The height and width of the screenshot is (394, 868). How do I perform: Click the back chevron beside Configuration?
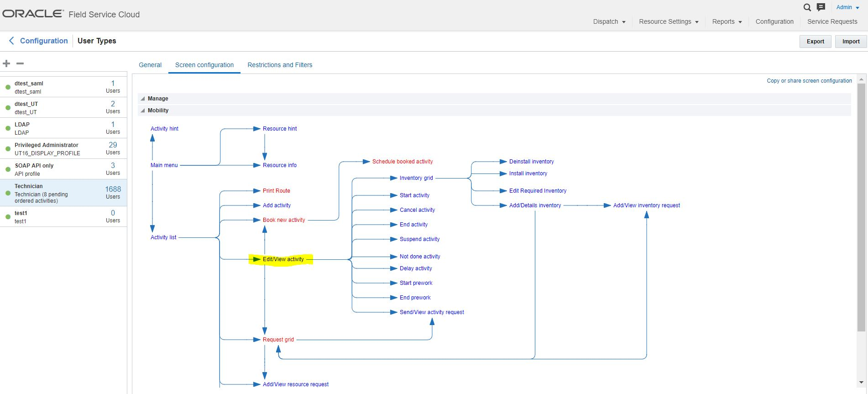pos(11,41)
